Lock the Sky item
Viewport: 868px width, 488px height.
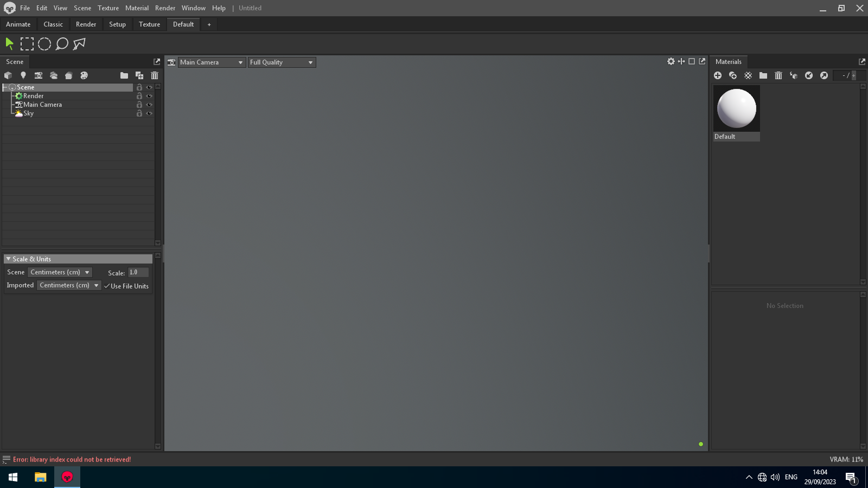click(139, 113)
